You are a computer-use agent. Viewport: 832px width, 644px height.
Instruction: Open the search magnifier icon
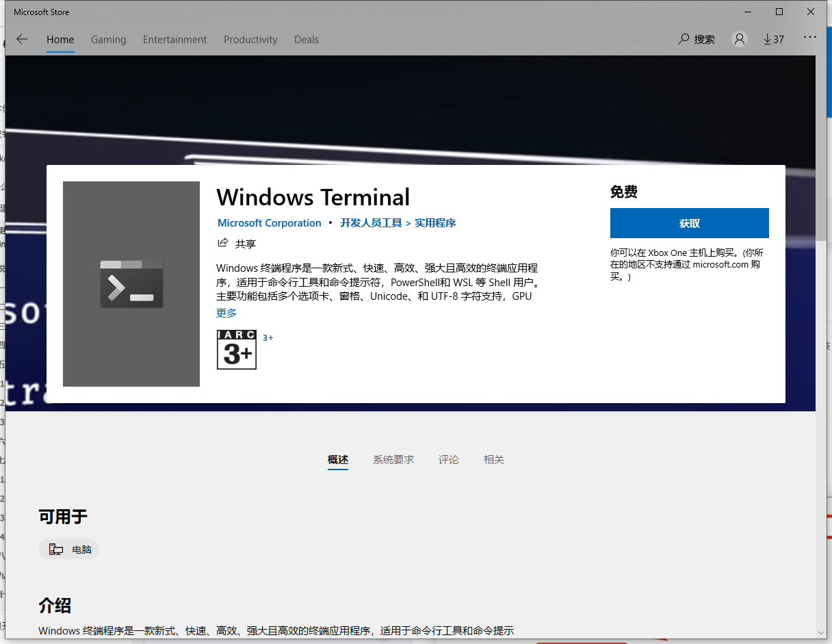[x=684, y=39]
